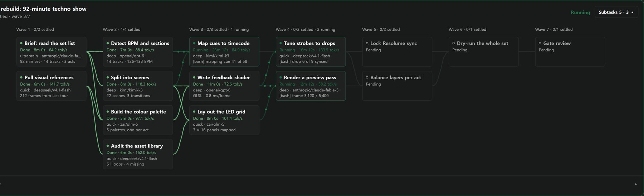This screenshot has height=196, width=644.
Task: Open the 'Pull visual references' task card
Action: click(51, 86)
